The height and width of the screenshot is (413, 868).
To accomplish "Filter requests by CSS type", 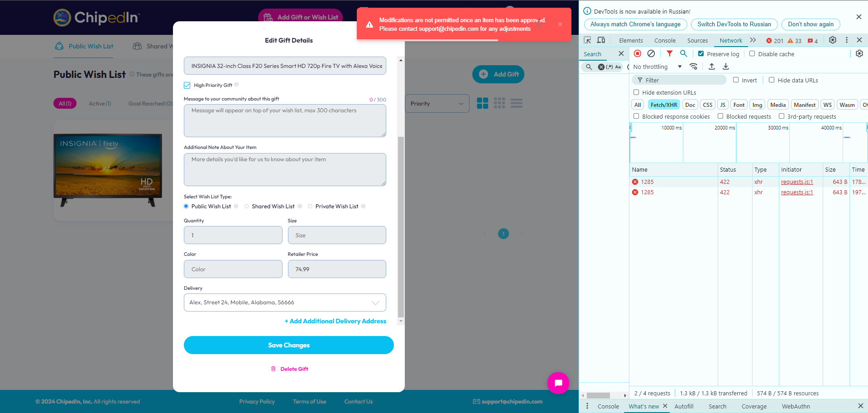I will 707,105.
